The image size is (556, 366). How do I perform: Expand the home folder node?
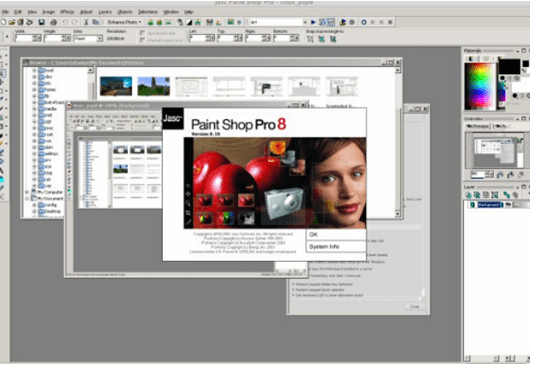34,90
